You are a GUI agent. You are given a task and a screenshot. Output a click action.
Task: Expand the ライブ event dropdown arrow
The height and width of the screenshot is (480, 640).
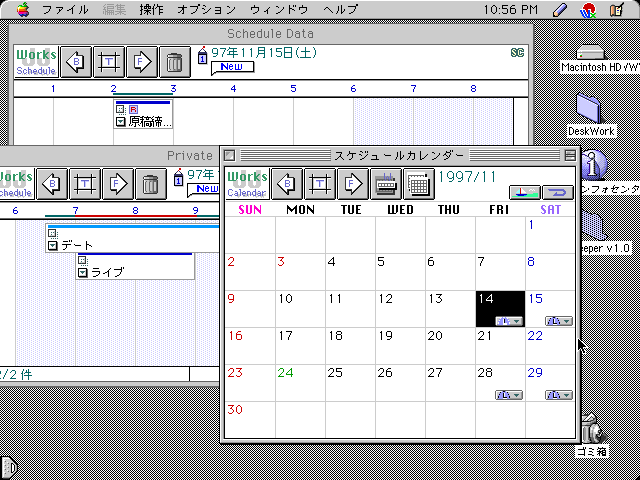click(x=83, y=272)
